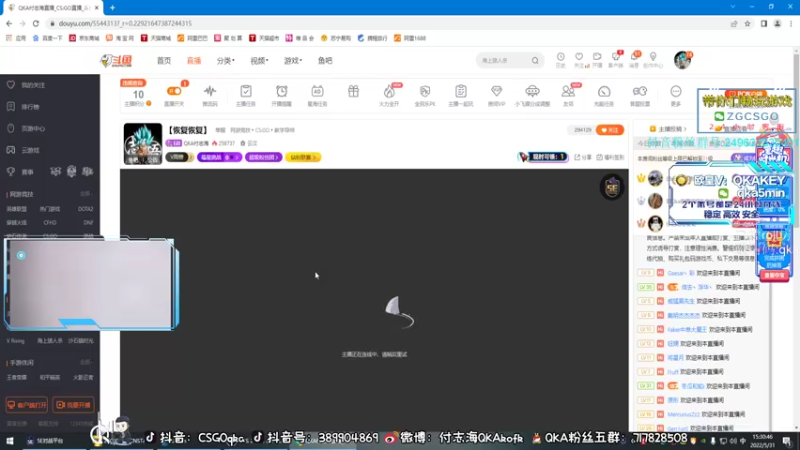Open the friends 友邻 people icon
Viewport: 800px width, 450px height.
pyautogui.click(x=568, y=91)
